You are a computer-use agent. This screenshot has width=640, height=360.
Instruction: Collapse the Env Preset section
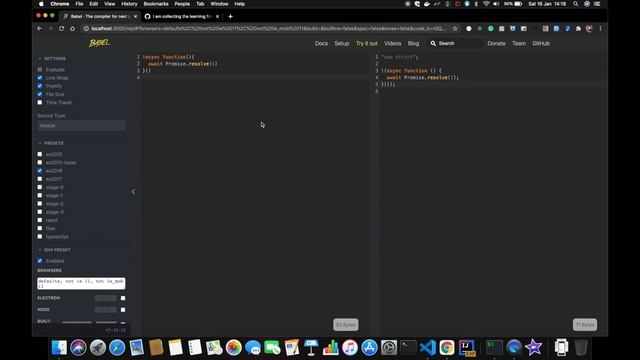54,250
